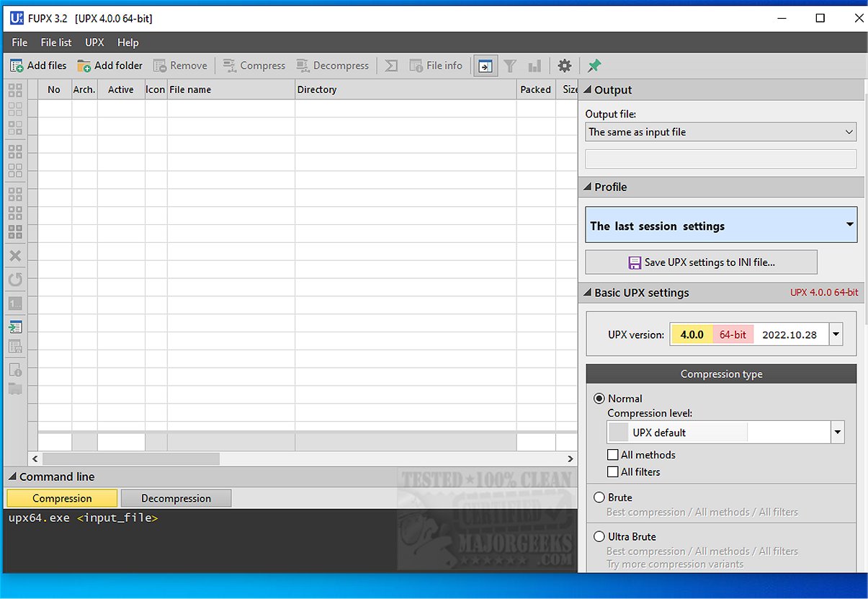
Task: Click the gray folder icon in left sidebar
Action: [15, 389]
